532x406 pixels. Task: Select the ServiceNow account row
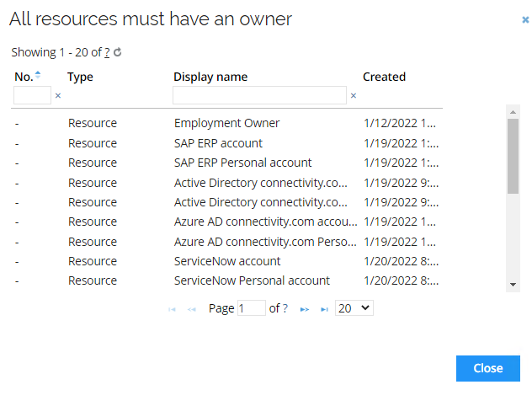(x=226, y=261)
